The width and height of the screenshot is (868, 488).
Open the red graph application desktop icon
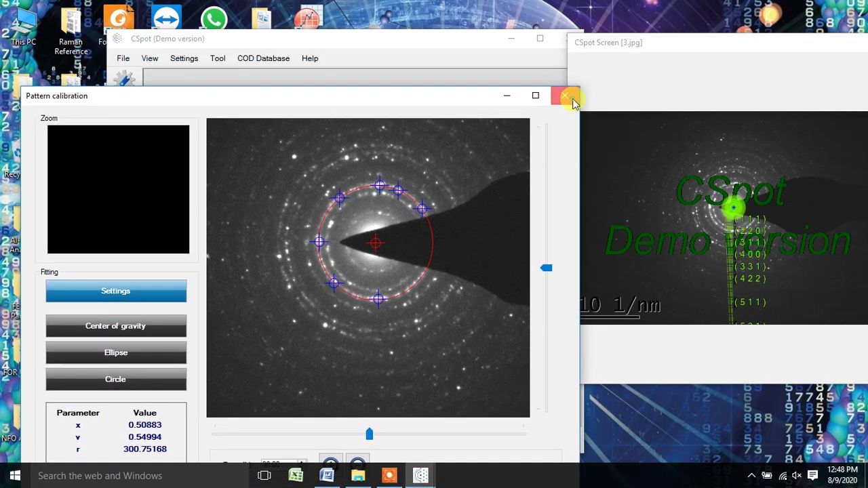(x=309, y=19)
